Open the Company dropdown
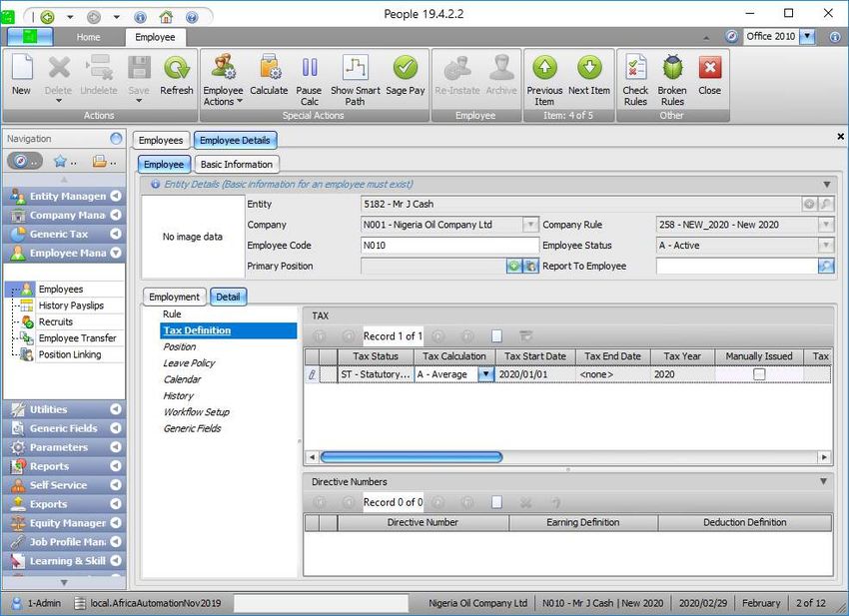Image resolution: width=849 pixels, height=616 pixels. 530,225
